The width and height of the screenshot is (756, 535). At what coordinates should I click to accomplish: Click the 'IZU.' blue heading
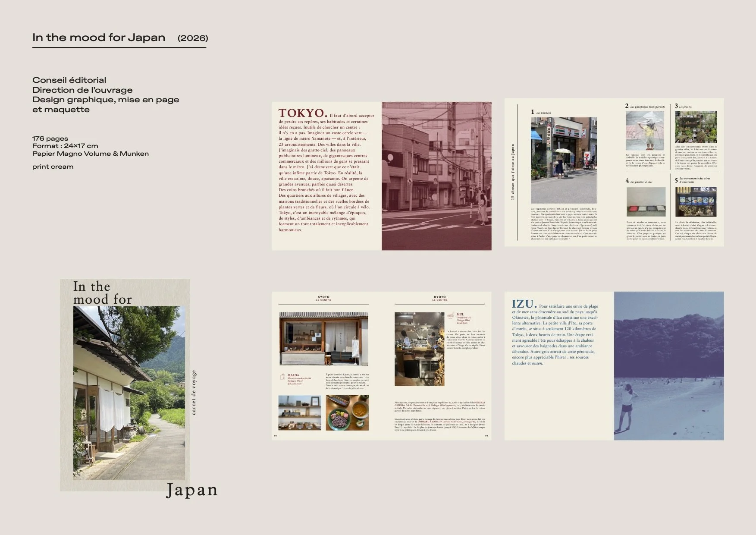[524, 304]
